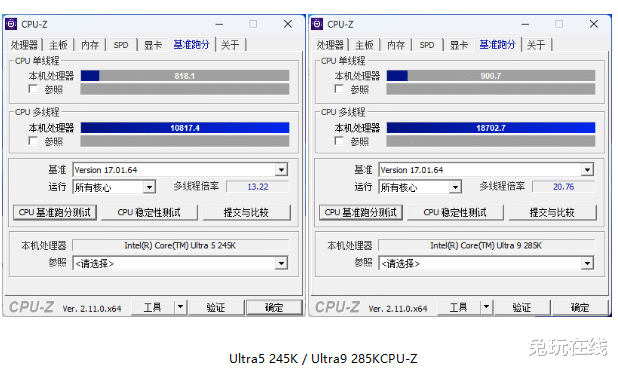Image resolution: width=618 pixels, height=370 pixels.
Task: Open 关于 tab in right window
Action: tap(536, 45)
